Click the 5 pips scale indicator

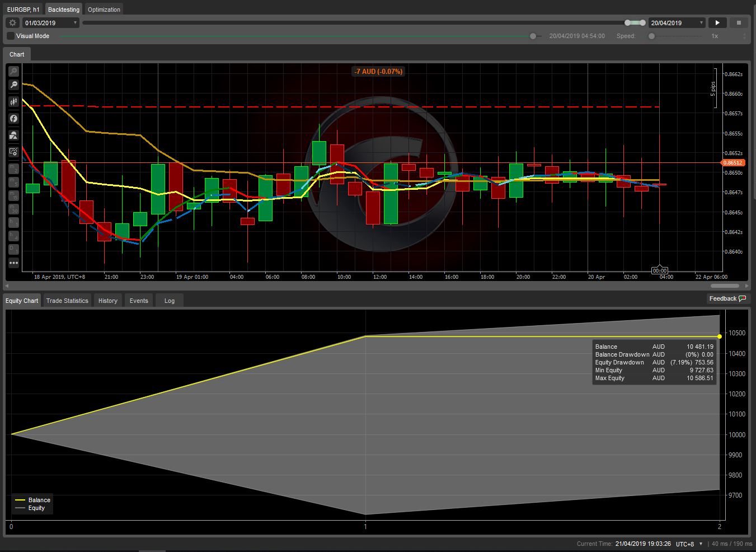pos(713,88)
